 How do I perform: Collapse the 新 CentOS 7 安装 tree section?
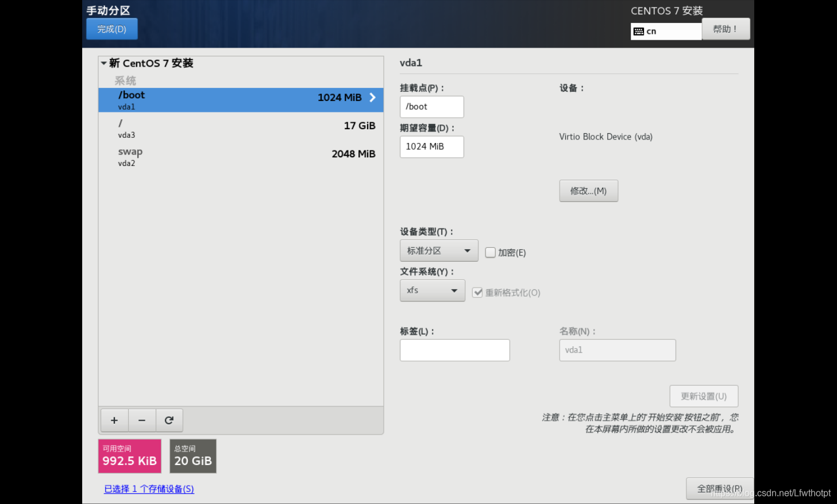point(104,63)
